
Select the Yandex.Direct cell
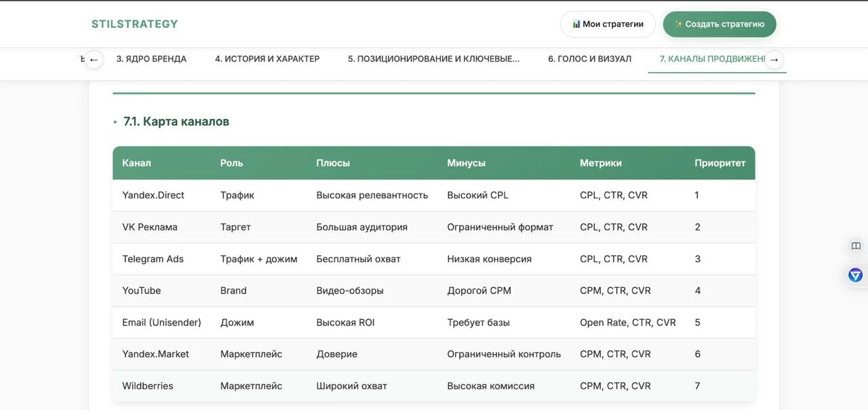pos(153,195)
